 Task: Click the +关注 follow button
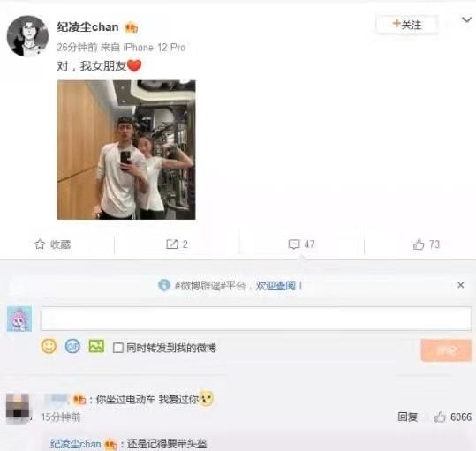coord(407,24)
